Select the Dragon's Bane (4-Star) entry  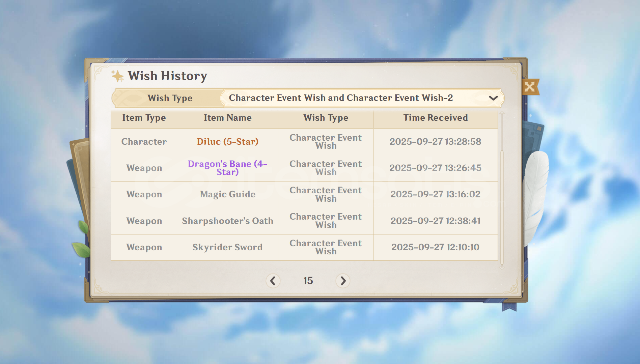click(227, 168)
